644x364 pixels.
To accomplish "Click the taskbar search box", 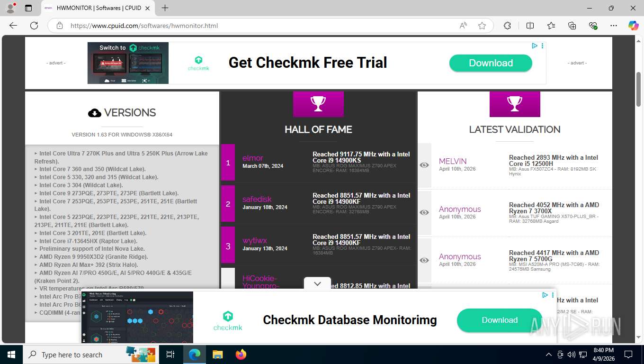I will [x=91, y=355].
